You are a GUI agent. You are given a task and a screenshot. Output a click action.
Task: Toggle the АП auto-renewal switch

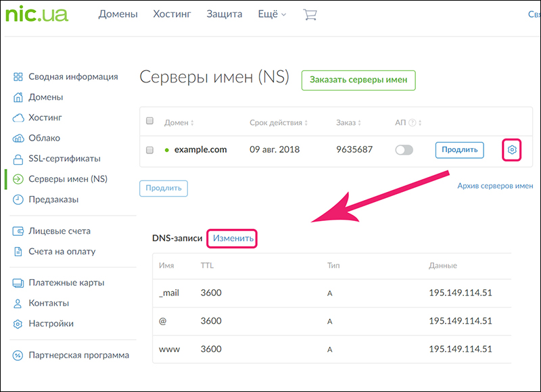(x=404, y=150)
